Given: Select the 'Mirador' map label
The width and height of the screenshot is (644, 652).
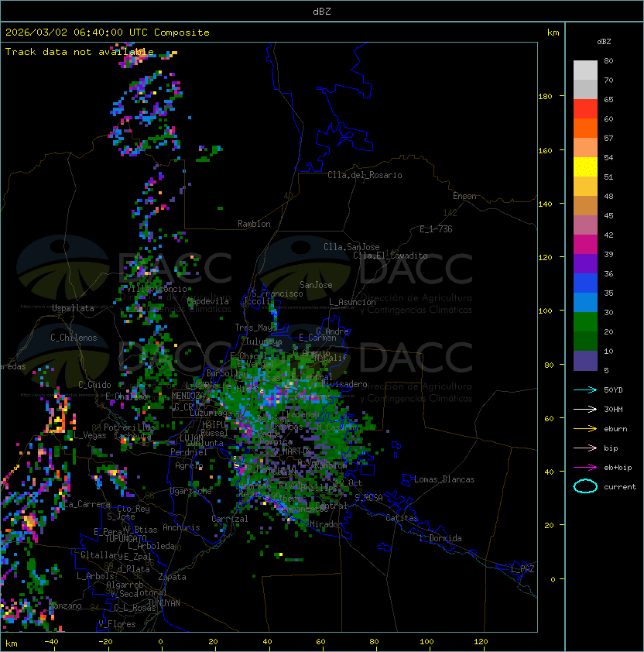Looking at the screenshot, I should tap(327, 524).
